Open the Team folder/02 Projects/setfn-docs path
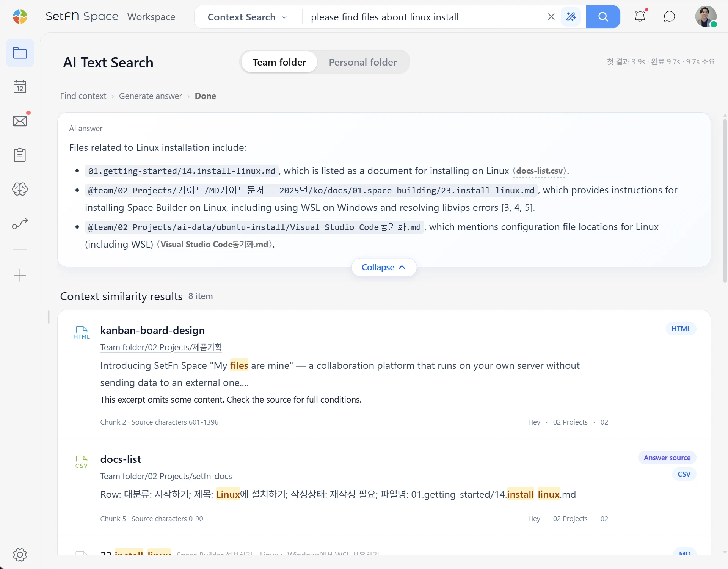728x569 pixels. 166,476
